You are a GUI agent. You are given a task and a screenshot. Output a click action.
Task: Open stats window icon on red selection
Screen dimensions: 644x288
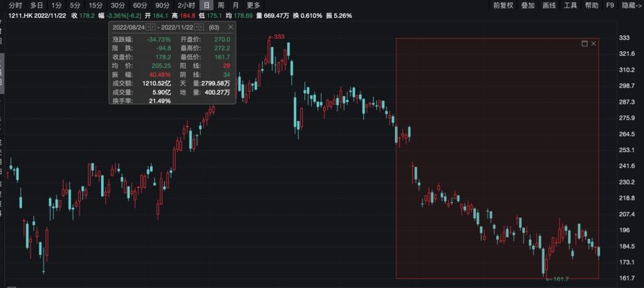[585, 44]
